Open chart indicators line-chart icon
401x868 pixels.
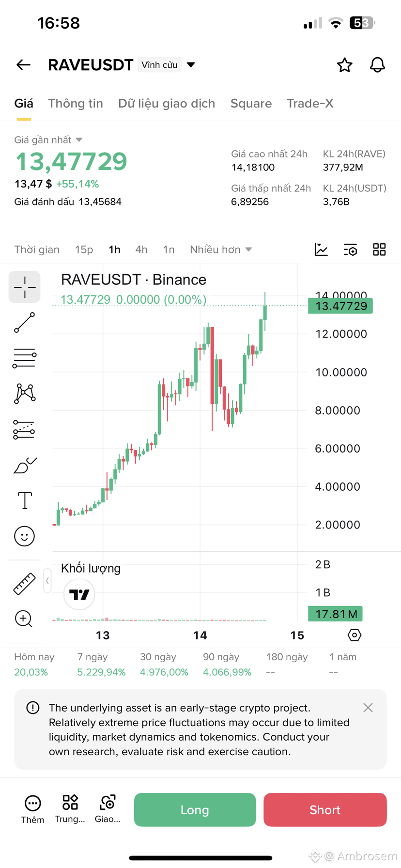pos(321,249)
